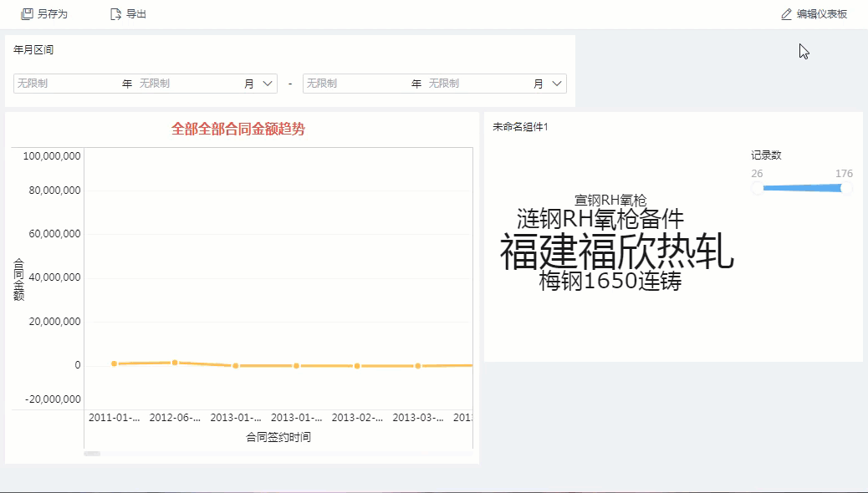This screenshot has width=868, height=493.
Task: Click the pencil icon for 编辑仪表板
Action: [786, 14]
